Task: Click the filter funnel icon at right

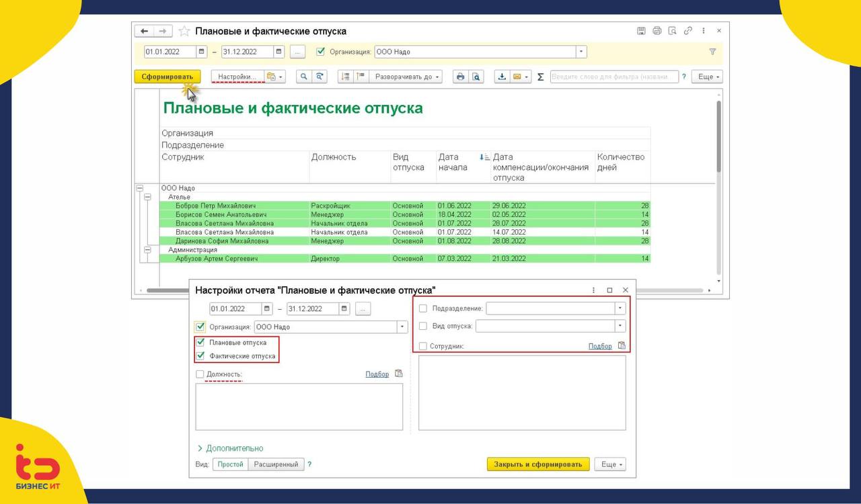Action: click(712, 52)
